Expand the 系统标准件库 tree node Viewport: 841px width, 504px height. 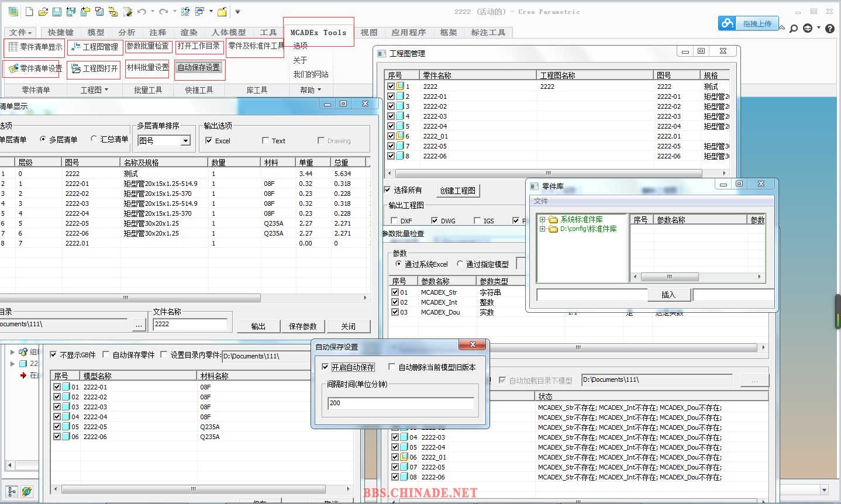(542, 220)
